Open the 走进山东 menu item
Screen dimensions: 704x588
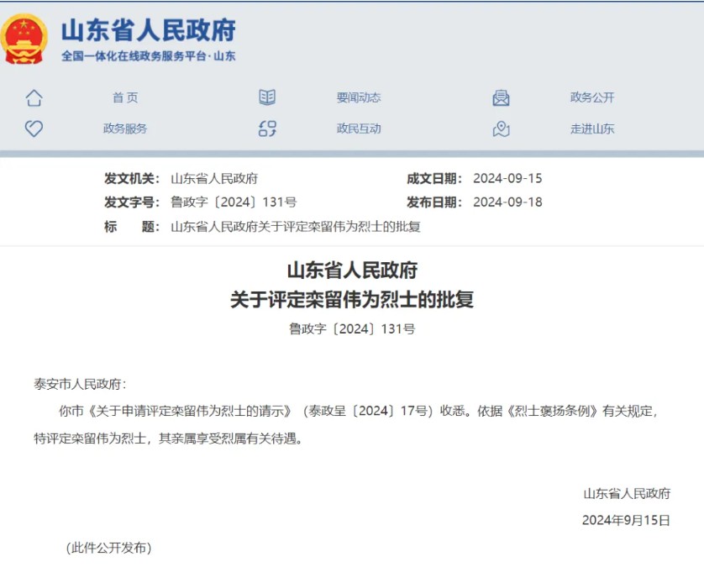[x=592, y=129]
